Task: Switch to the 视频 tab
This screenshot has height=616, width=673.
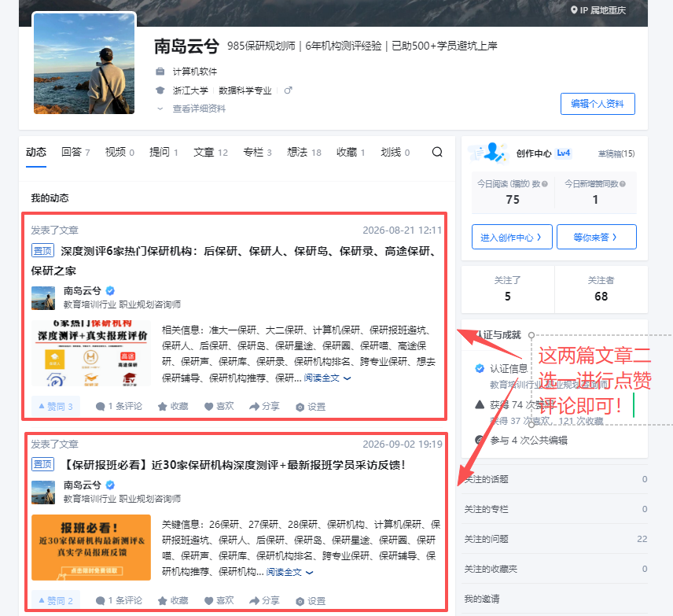Action: [120, 152]
